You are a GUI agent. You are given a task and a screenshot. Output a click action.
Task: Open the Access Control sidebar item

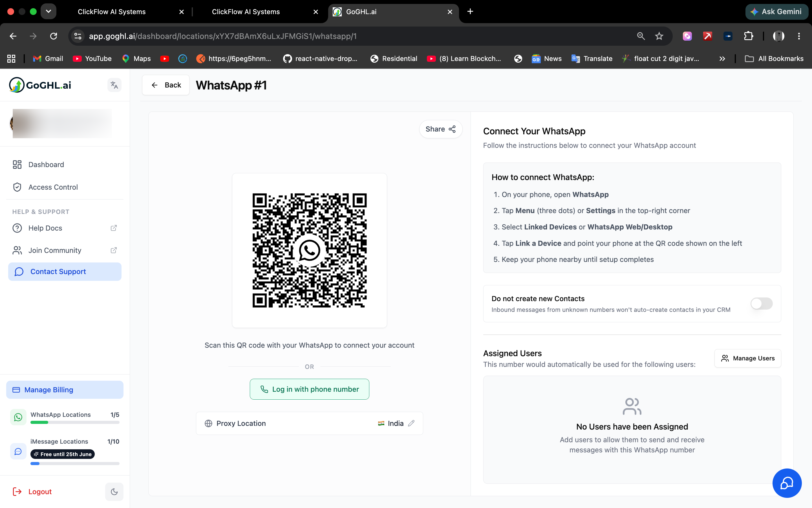click(65, 187)
